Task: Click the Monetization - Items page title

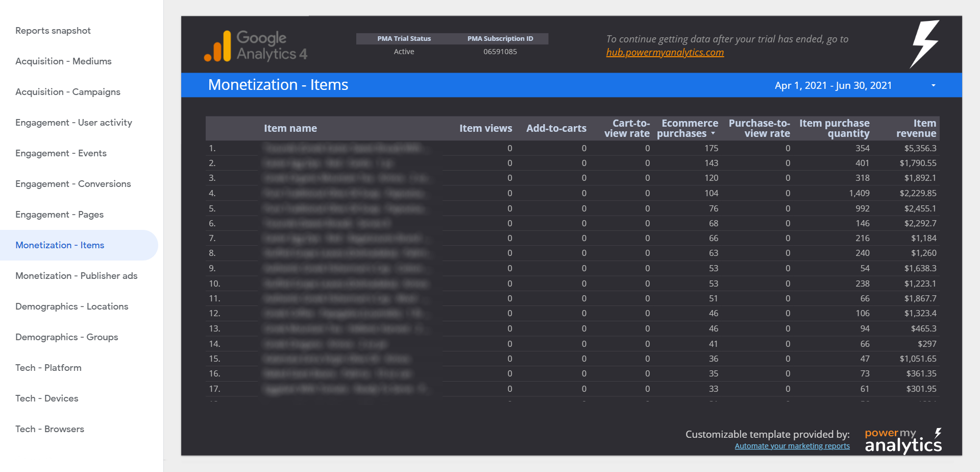Action: pos(278,85)
